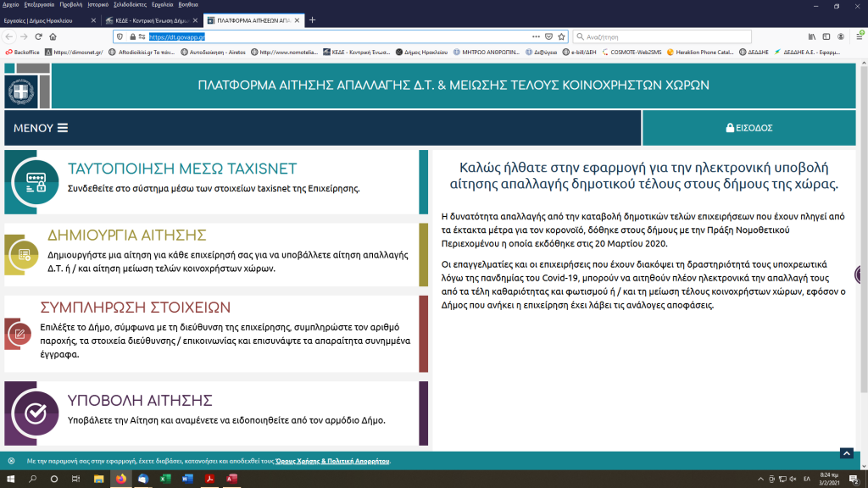Click the ΕΙΣΟΔΟΣ login button

click(x=749, y=128)
